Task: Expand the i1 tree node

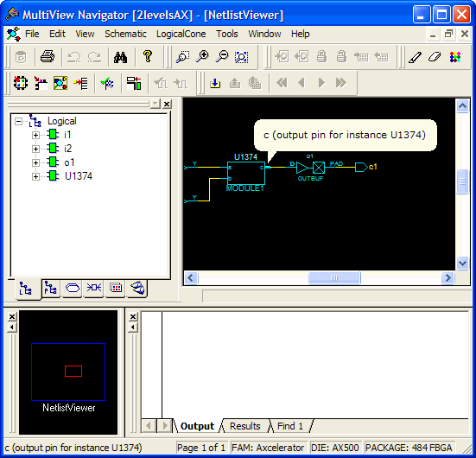Action: (x=35, y=135)
